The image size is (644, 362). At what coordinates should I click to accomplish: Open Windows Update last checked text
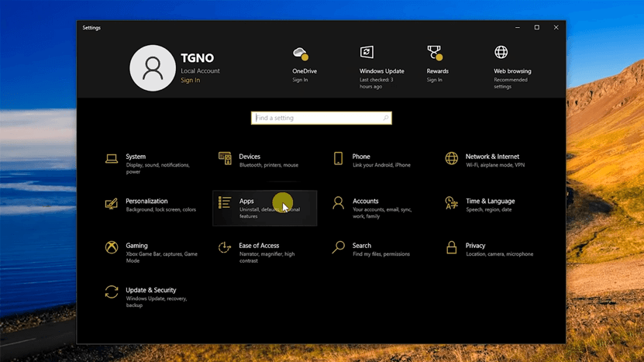coord(376,83)
